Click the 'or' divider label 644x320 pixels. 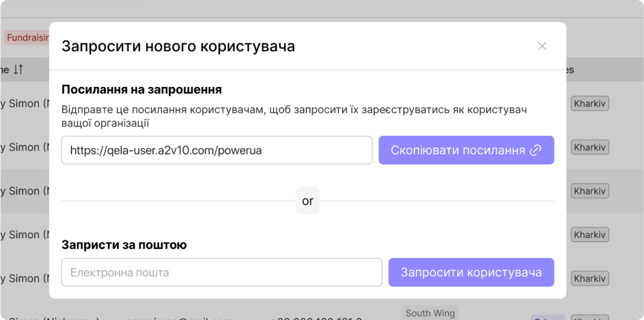coord(307,201)
